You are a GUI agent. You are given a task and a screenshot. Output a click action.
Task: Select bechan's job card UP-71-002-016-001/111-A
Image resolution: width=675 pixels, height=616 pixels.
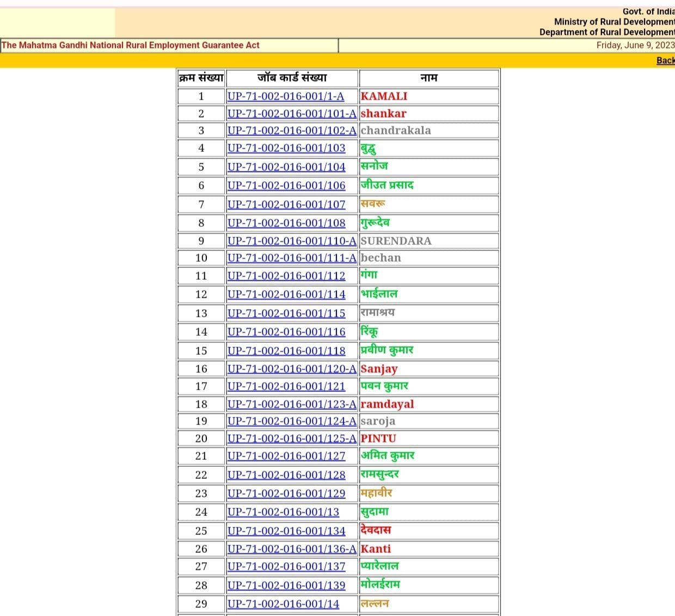coord(291,258)
